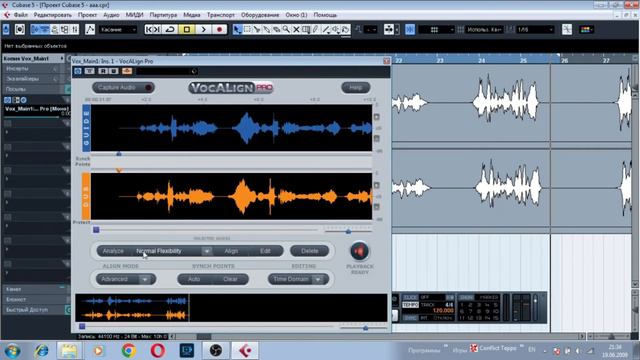Select the Object Selection arrow tool
Image resolution: width=640 pixels, height=360 pixels.
point(237,29)
